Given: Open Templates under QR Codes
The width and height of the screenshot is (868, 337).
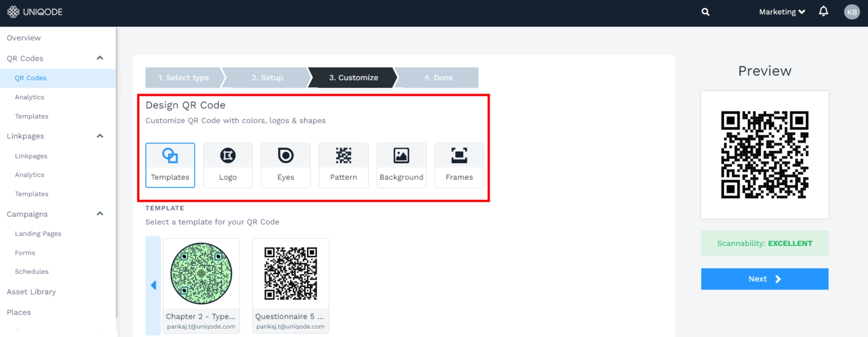Looking at the screenshot, I should point(31,116).
